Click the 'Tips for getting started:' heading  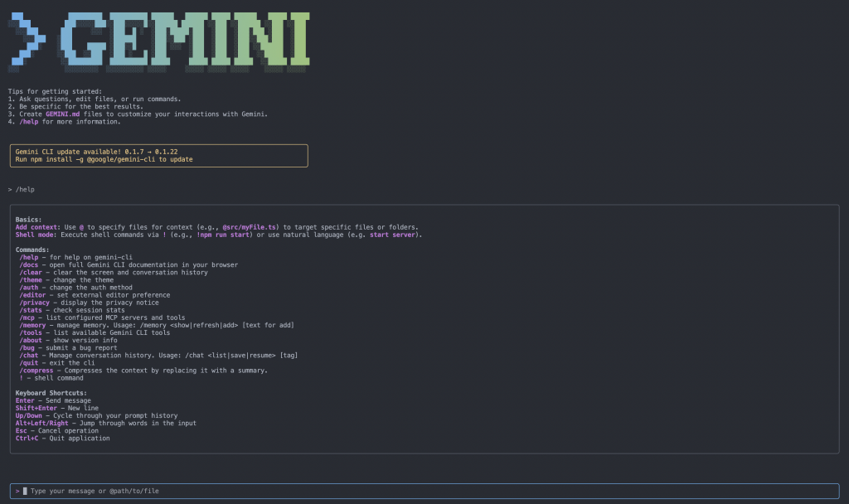pos(55,92)
